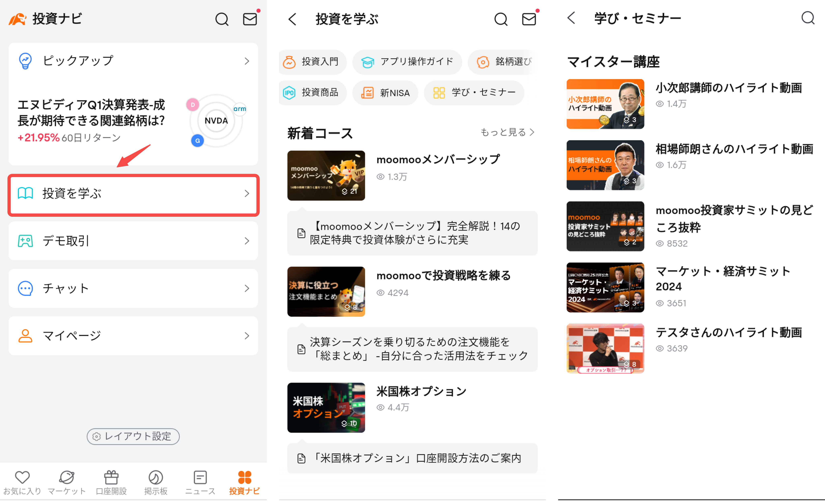Open ニュース tab
Image resolution: width=825 pixels, height=504 pixels.
point(200,483)
